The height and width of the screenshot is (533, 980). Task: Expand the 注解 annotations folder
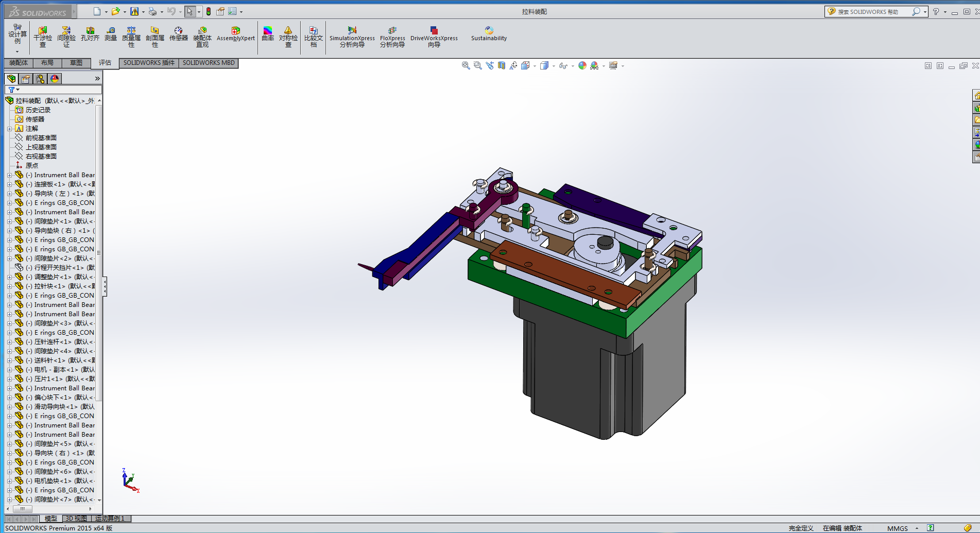click(9, 129)
